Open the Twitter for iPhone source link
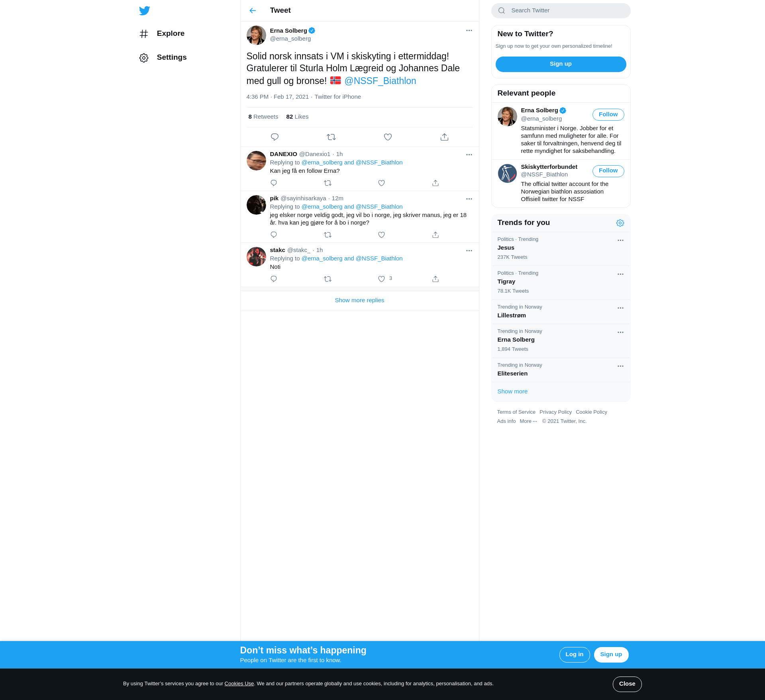 coord(337,97)
